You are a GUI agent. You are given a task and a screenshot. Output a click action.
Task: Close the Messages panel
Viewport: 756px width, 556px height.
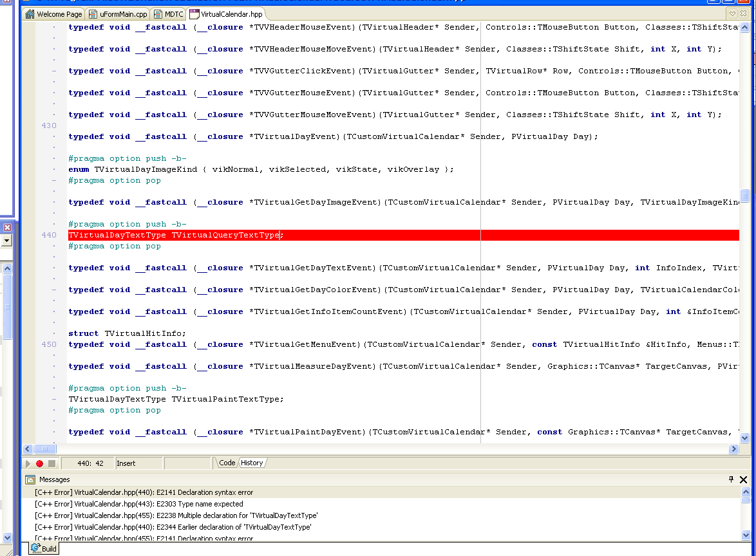coord(743,479)
